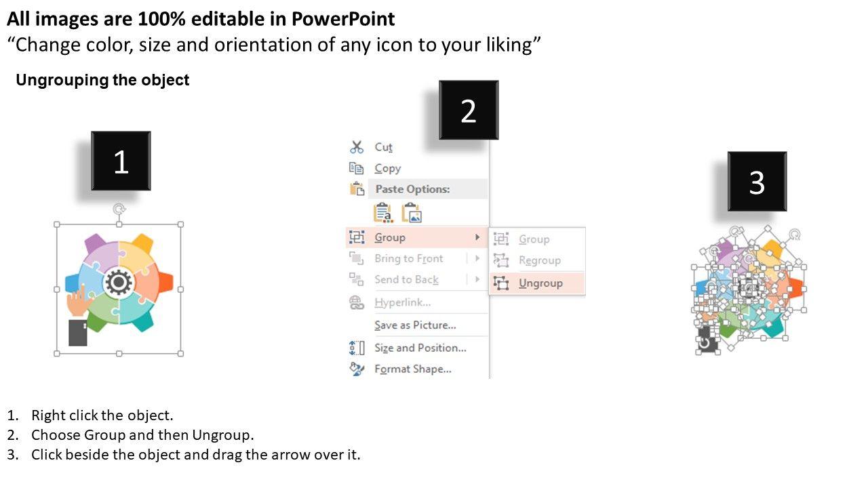Click the Ungroup icon in submenu
Viewport: 868px width, 488px height.
(x=501, y=283)
